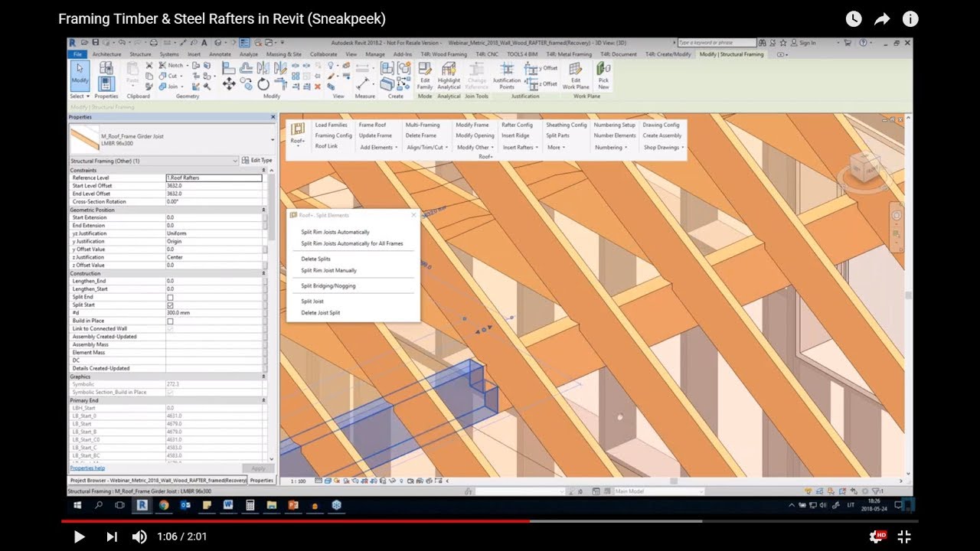Click the YouTube Share arrow icon
980x551 pixels.
pyautogui.click(x=882, y=19)
